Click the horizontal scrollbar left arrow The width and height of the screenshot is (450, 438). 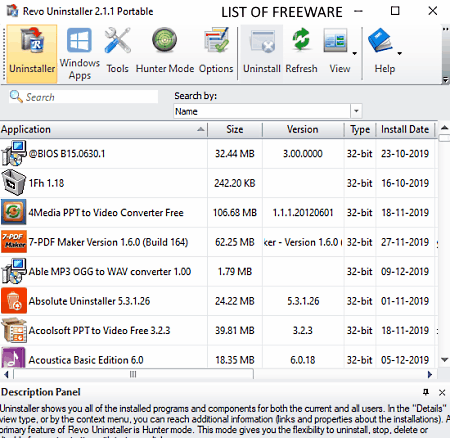(6, 374)
